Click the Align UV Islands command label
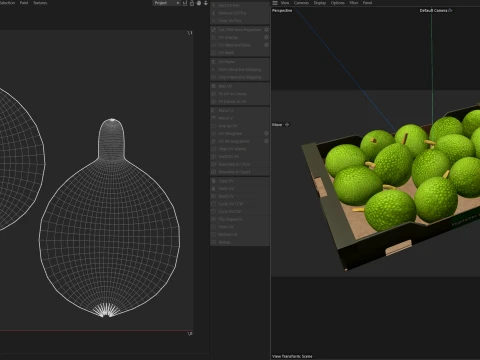The width and height of the screenshot is (480, 360). coord(232,149)
